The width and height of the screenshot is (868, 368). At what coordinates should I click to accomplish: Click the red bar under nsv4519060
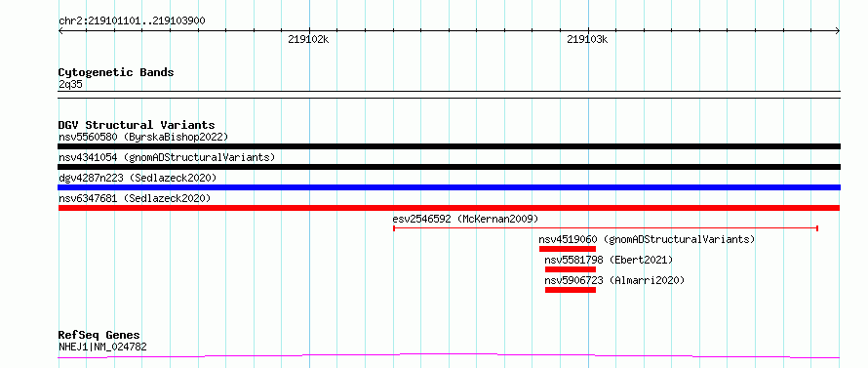[x=568, y=249]
